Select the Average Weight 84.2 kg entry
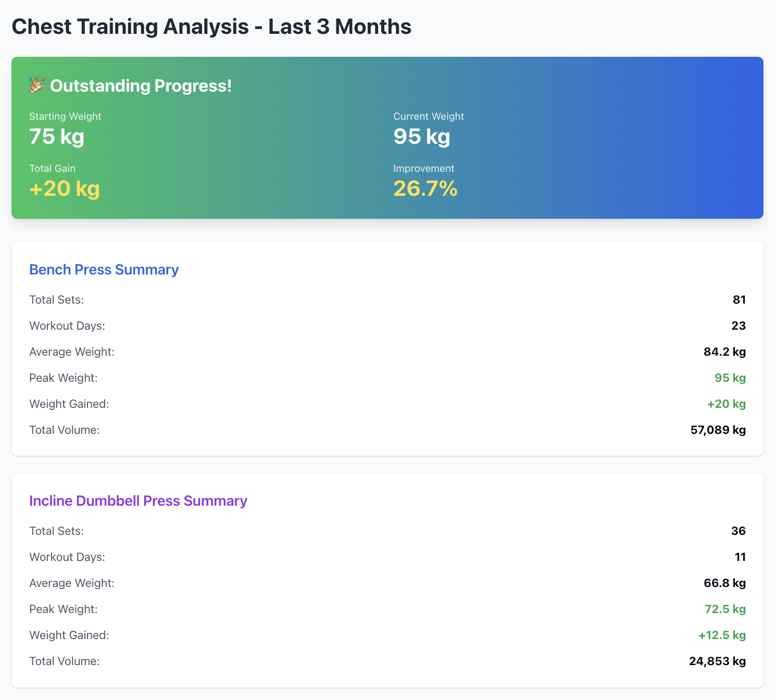This screenshot has width=776, height=700. [724, 352]
